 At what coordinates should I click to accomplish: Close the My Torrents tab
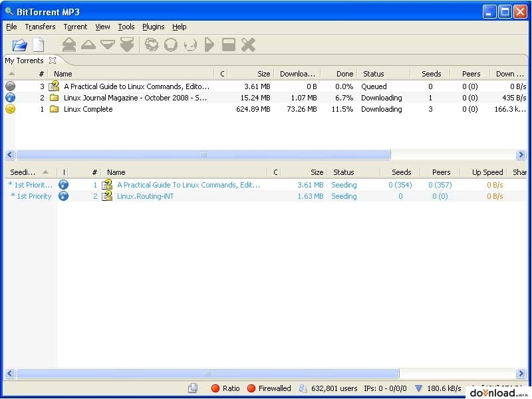[53, 61]
